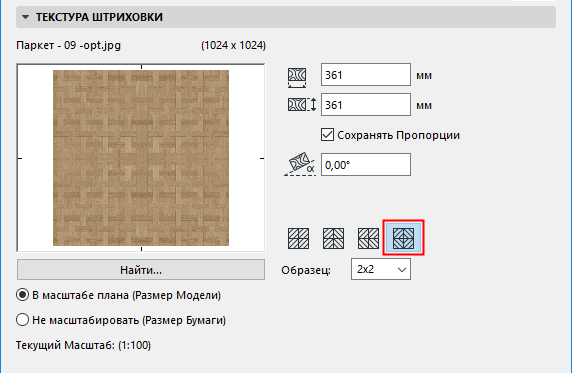Click the file name Паркет - 09 -opt.jpg
The width and height of the screenshot is (572, 373).
69,46
